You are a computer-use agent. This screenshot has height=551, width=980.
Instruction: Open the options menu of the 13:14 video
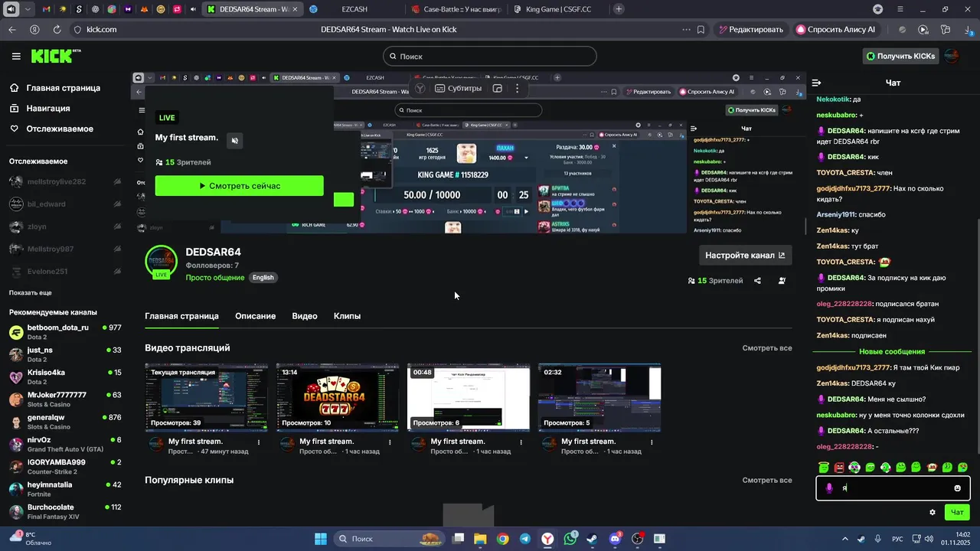389,442
